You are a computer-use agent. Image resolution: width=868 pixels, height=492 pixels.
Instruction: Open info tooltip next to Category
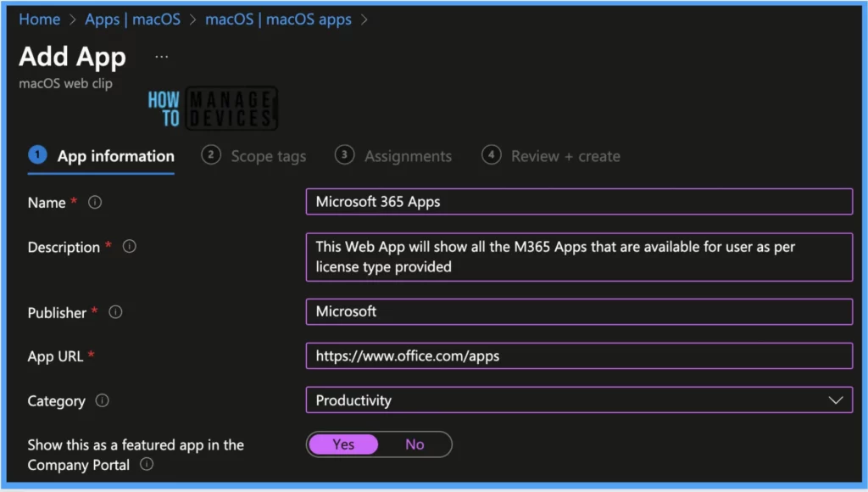pyautogui.click(x=103, y=400)
